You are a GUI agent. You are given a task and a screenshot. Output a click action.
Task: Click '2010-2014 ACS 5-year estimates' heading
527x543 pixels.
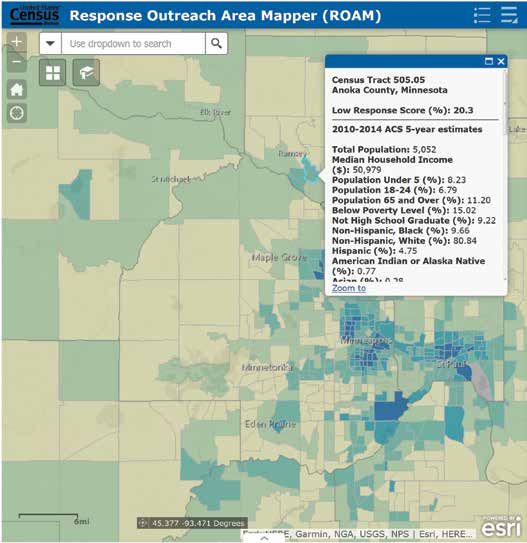click(x=407, y=130)
